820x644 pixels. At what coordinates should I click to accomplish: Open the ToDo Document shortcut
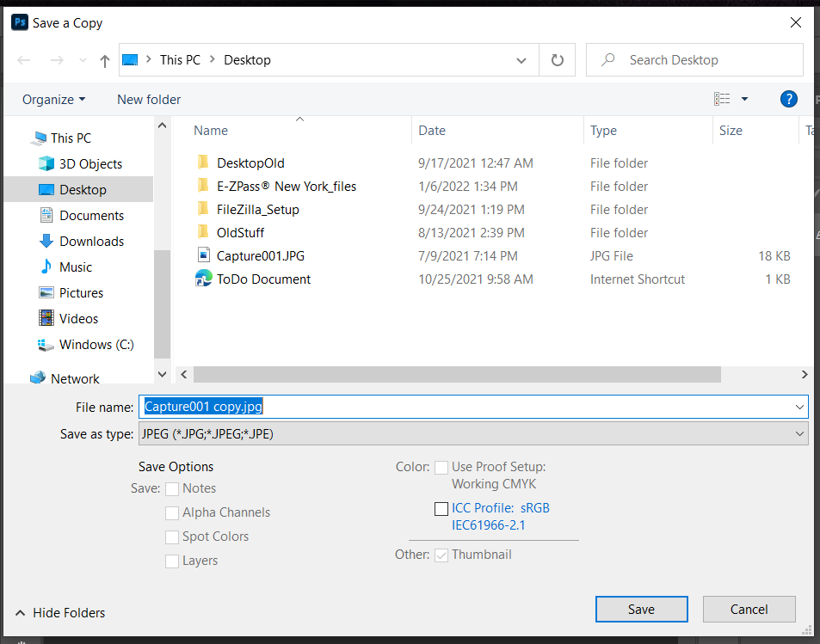click(x=263, y=279)
